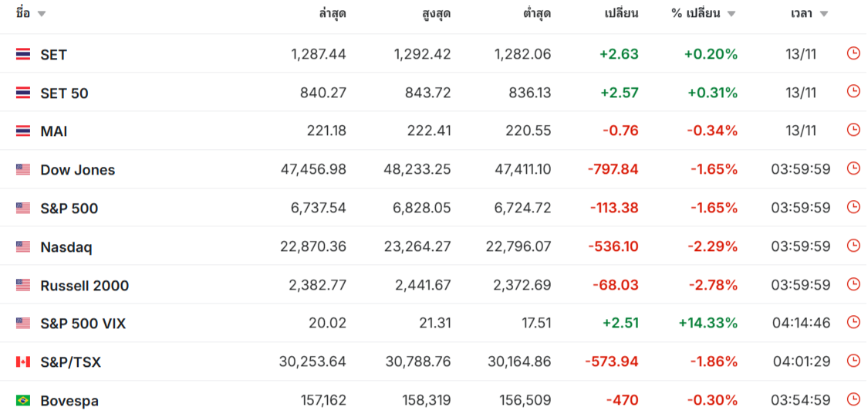Select the สูงสุด column header

(437, 13)
